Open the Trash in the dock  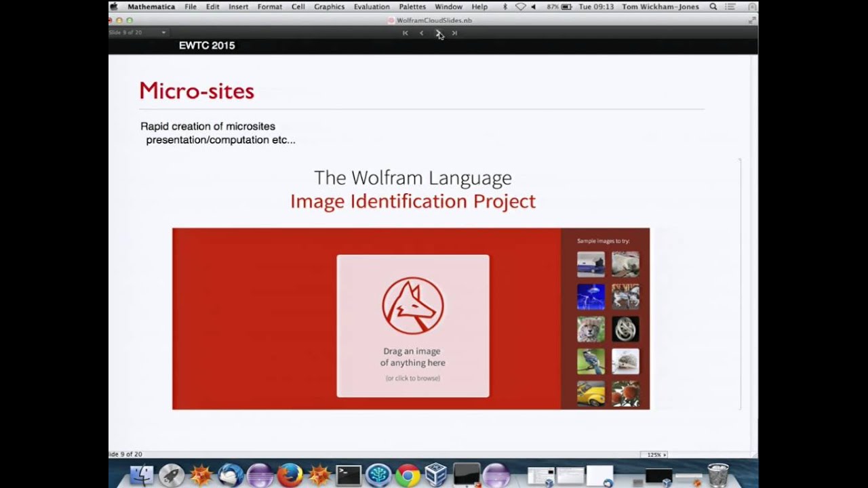(x=717, y=475)
